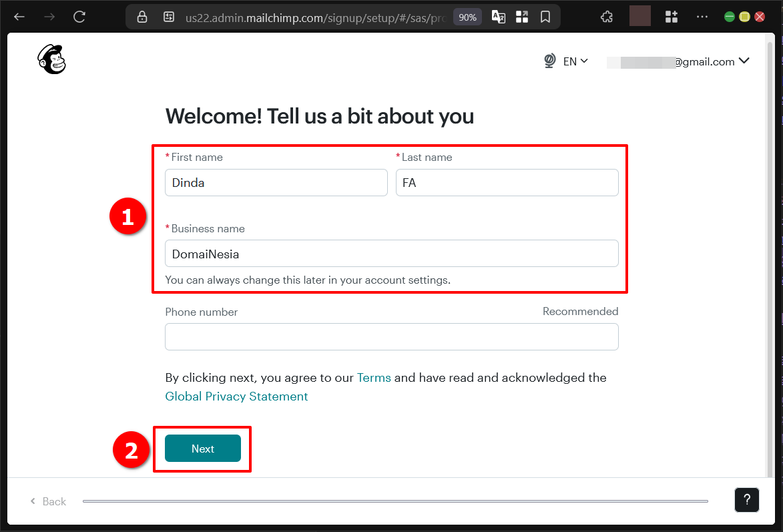783x532 pixels.
Task: Open the apps grid menu
Action: click(671, 17)
